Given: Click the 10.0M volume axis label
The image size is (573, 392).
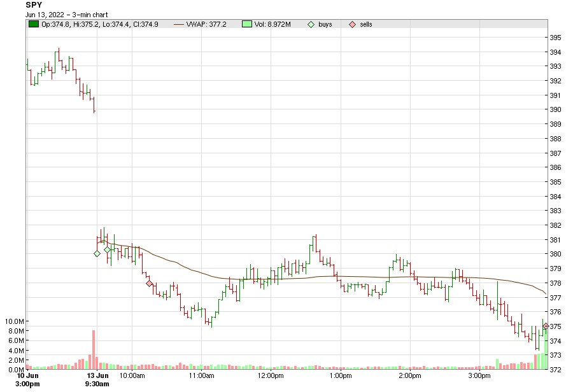Looking at the screenshot, I should pyautogui.click(x=14, y=321).
